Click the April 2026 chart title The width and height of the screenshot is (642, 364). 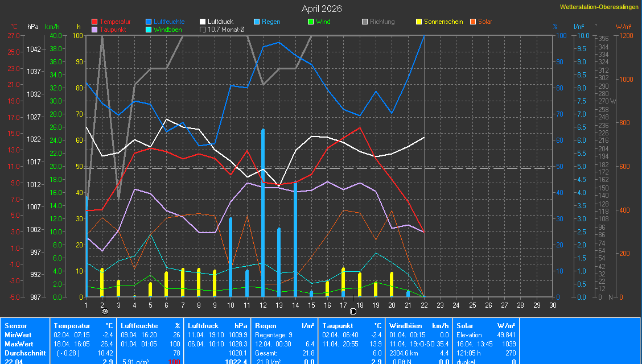click(322, 9)
